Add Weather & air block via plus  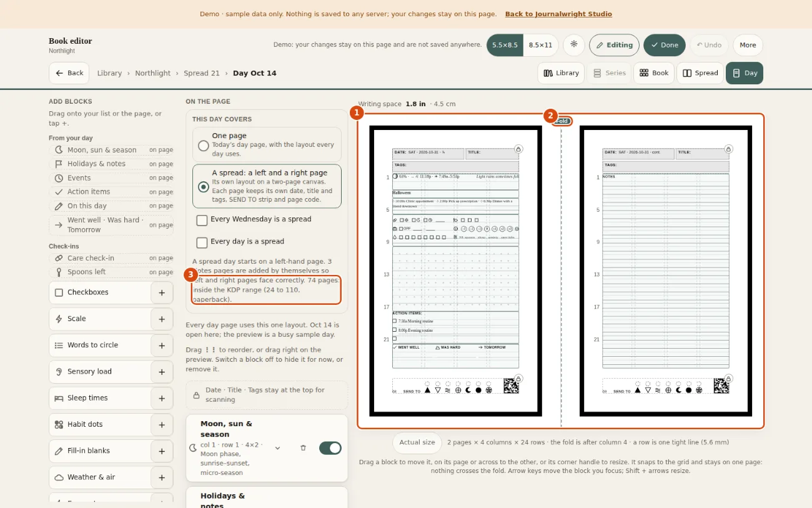pos(162,477)
